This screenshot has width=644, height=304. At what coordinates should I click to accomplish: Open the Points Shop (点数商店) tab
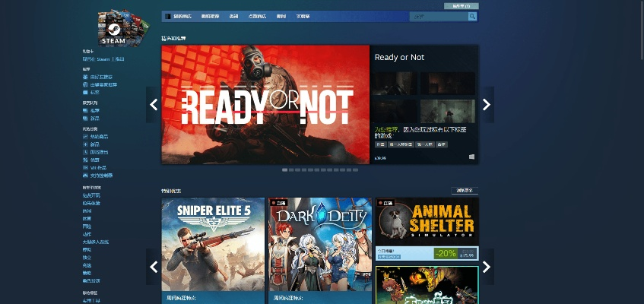(257, 17)
